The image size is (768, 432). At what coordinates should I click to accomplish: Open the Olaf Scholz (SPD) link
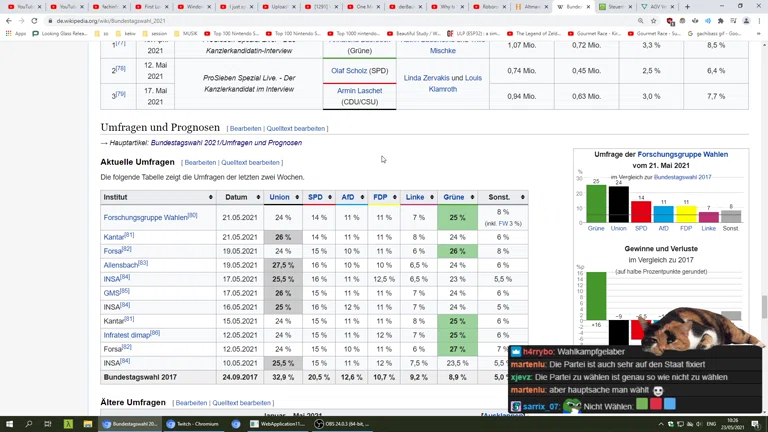(x=359, y=71)
